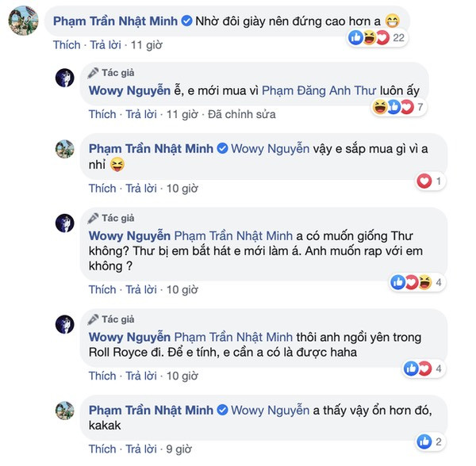Open Wowy Nguyễn mention in the kakak reply
This screenshot has width=476, height=466.
[271, 411]
